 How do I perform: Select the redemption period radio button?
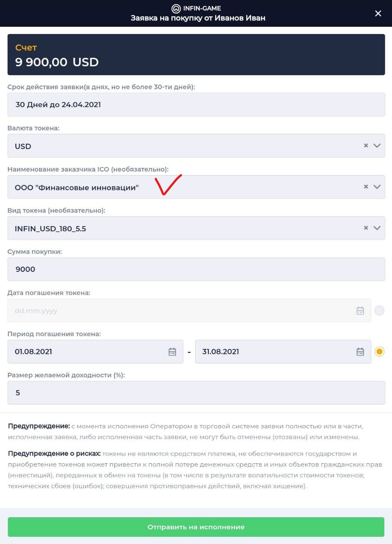tap(379, 351)
